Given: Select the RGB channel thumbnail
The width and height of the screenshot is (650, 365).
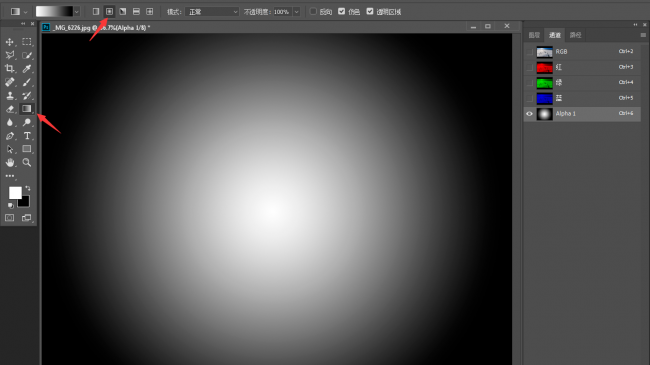Looking at the screenshot, I should pos(544,52).
